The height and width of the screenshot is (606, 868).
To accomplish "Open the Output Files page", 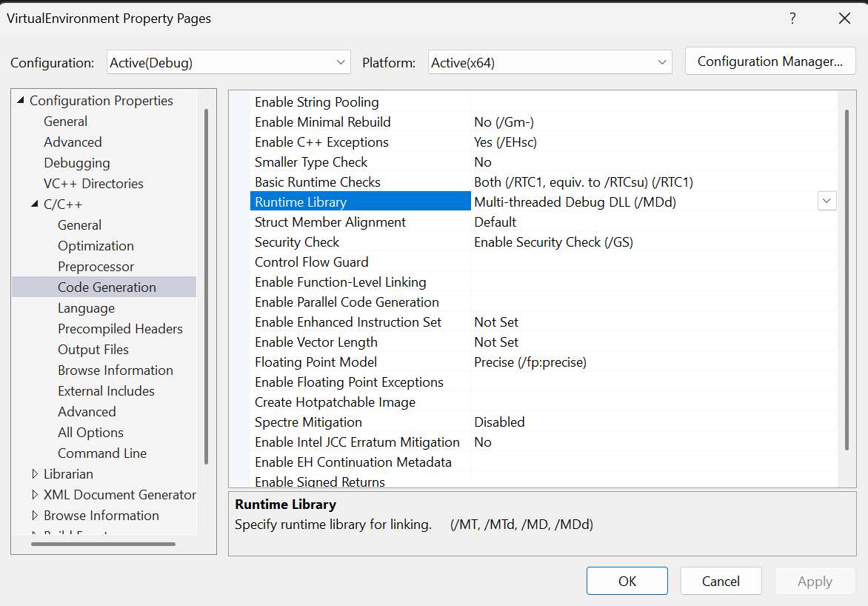I will [93, 350].
